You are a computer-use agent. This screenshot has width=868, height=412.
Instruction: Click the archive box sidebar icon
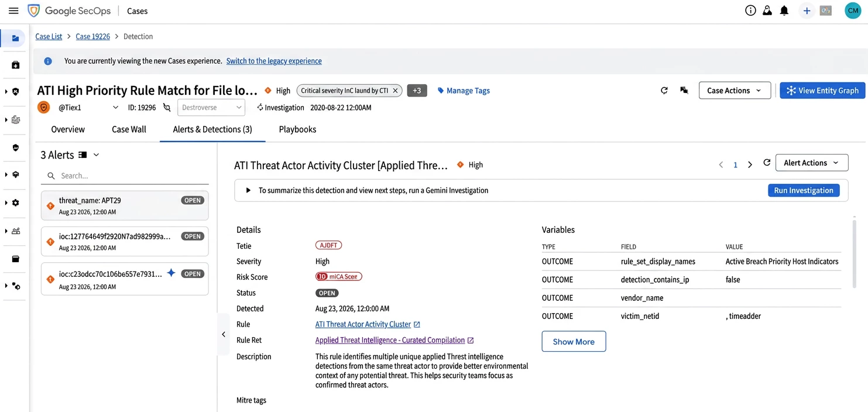[x=16, y=259]
